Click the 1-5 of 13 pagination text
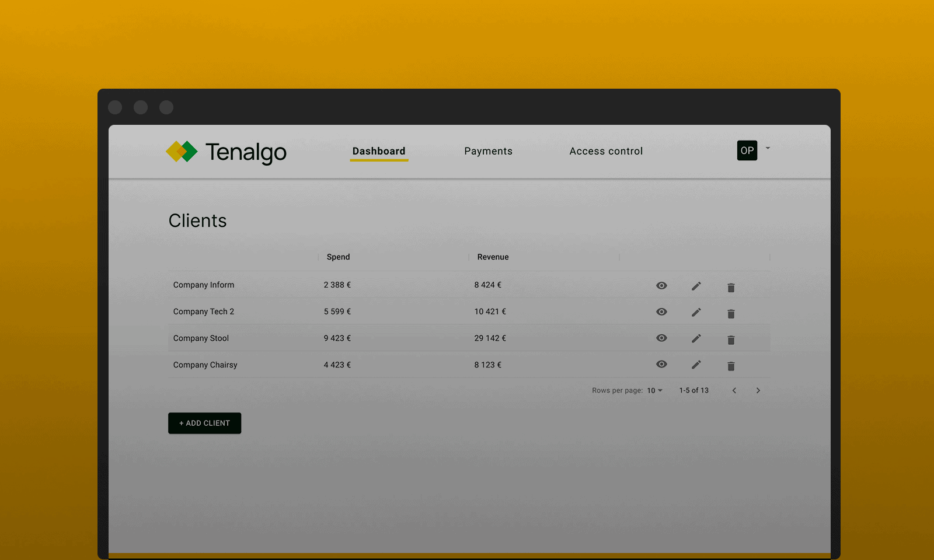This screenshot has width=934, height=560. pyautogui.click(x=693, y=390)
